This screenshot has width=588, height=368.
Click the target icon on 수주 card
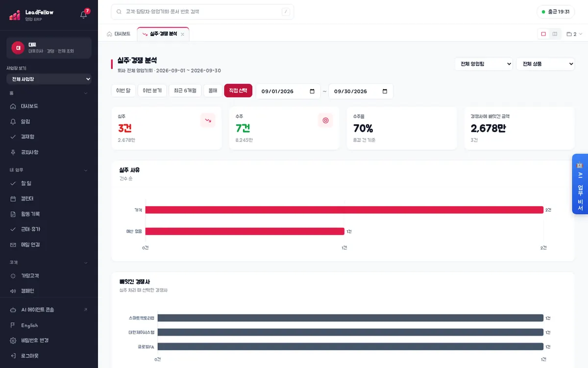point(325,120)
